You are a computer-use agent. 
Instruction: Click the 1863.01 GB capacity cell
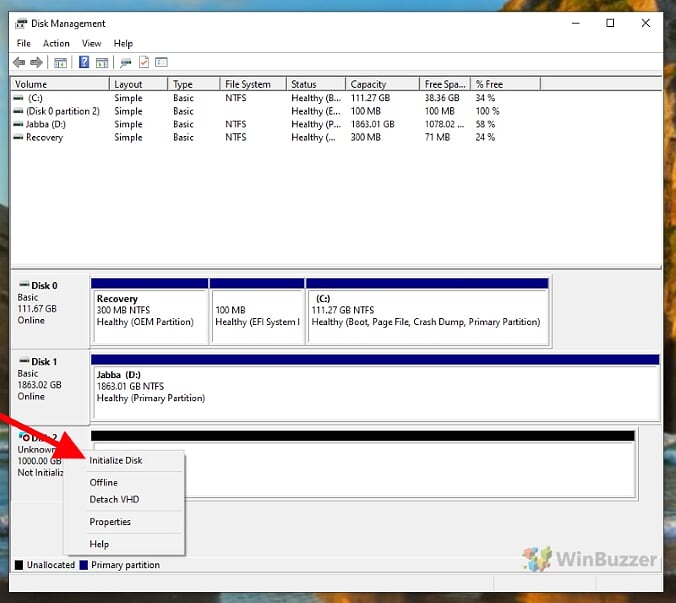(x=372, y=124)
